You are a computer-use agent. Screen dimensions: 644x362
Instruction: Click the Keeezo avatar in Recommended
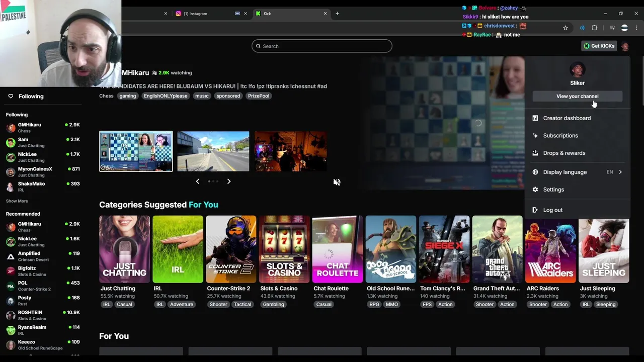tap(11, 345)
